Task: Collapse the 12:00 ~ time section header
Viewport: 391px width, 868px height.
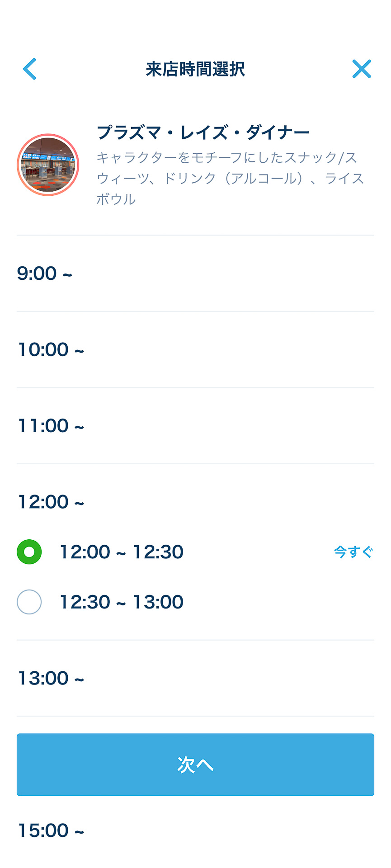Action: point(51,502)
